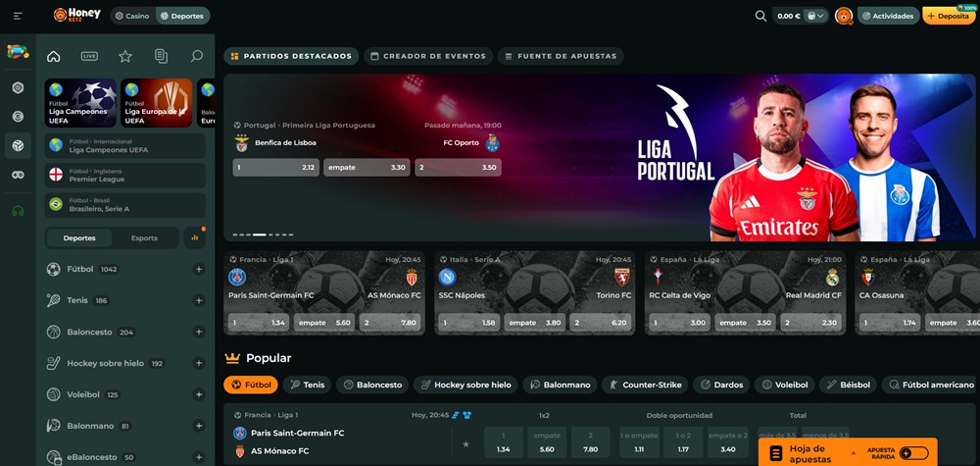Expand the eBaloncesto sport category
This screenshot has width=980, height=466.
199,456
